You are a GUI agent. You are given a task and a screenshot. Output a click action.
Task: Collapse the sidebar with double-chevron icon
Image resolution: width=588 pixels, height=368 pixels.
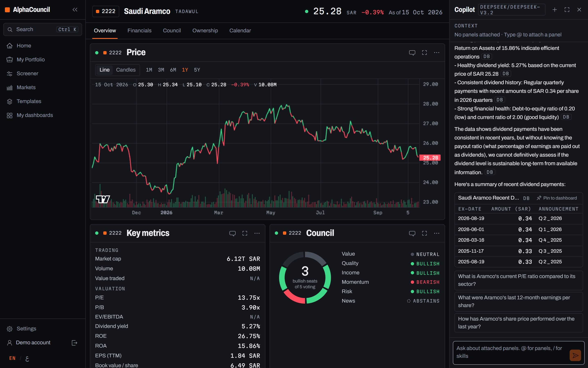coord(75,9)
